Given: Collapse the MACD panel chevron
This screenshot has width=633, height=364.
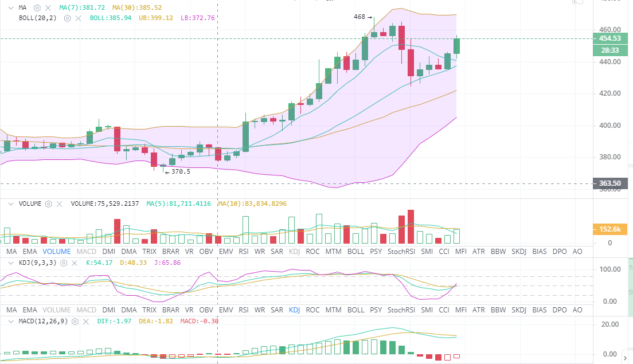Looking at the screenshot, I should point(11,321).
